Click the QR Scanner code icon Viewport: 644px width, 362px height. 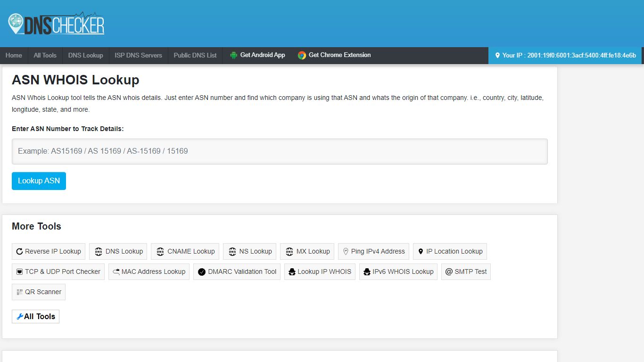point(19,292)
